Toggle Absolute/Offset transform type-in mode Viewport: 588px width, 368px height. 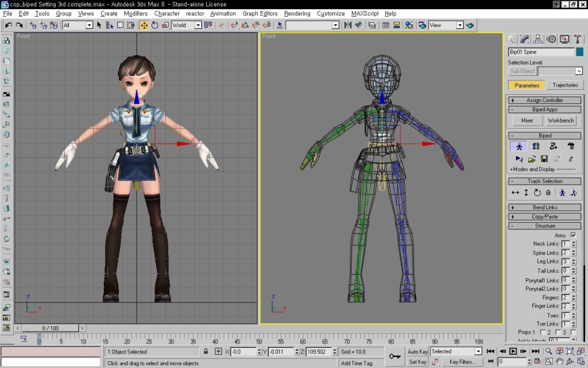coord(218,351)
